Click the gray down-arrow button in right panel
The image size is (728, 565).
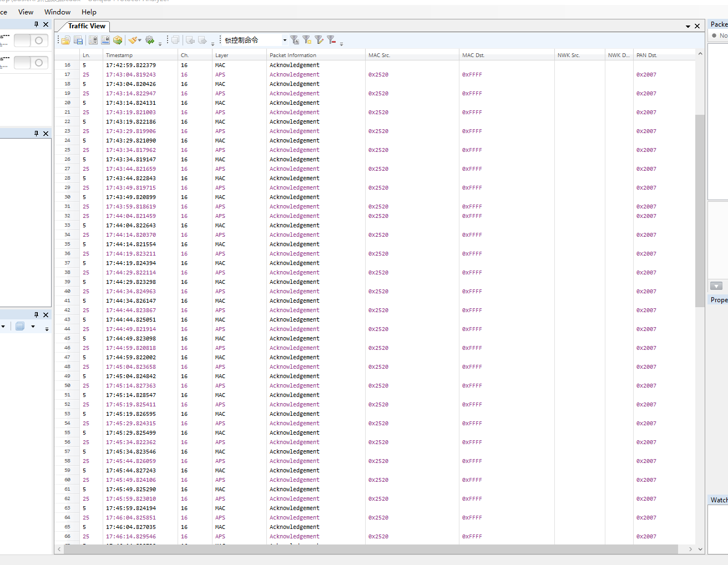coord(716,286)
